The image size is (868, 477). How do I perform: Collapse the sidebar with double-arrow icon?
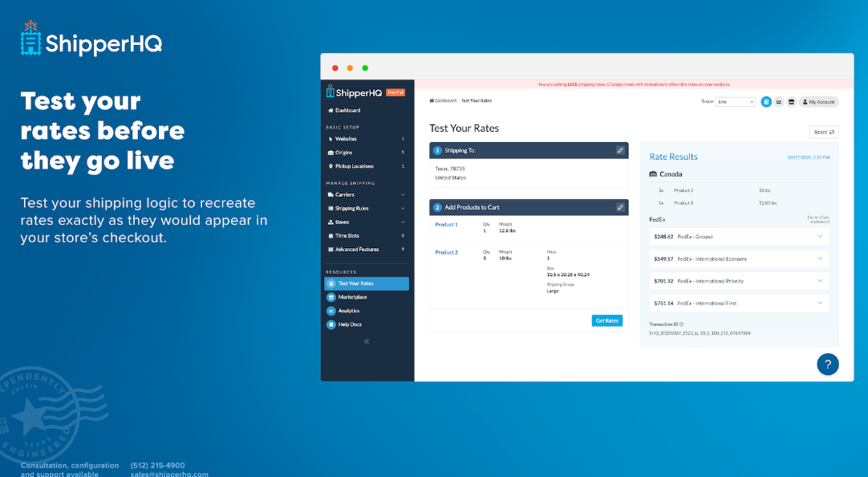coord(367,341)
